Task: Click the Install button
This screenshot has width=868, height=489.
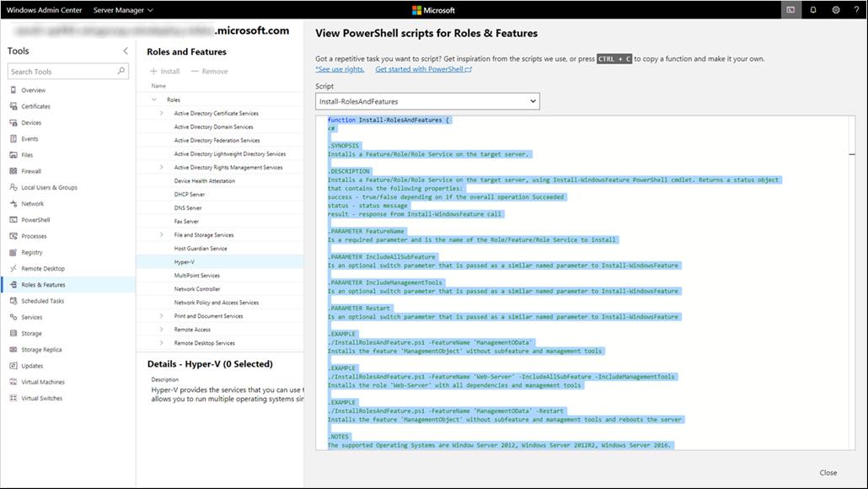Action: 165,72
